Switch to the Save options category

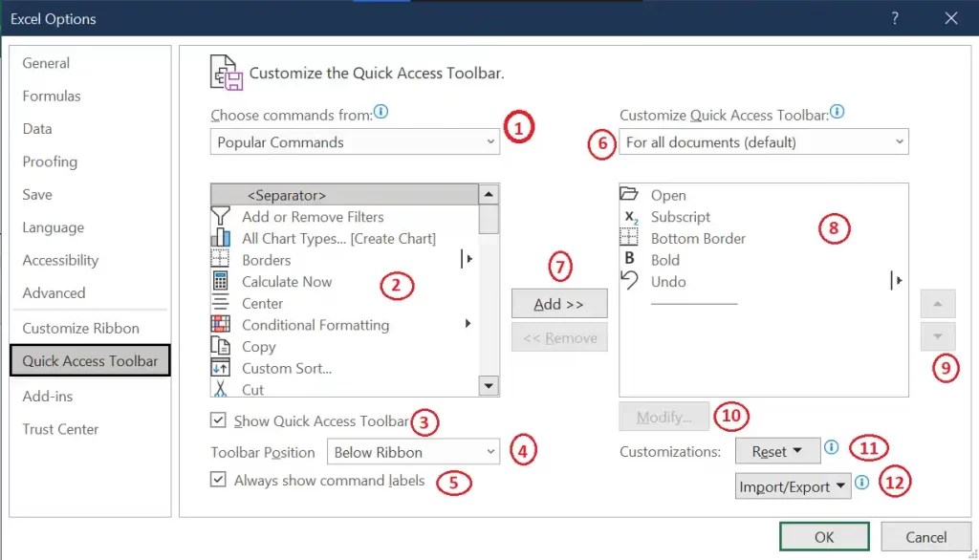37,194
